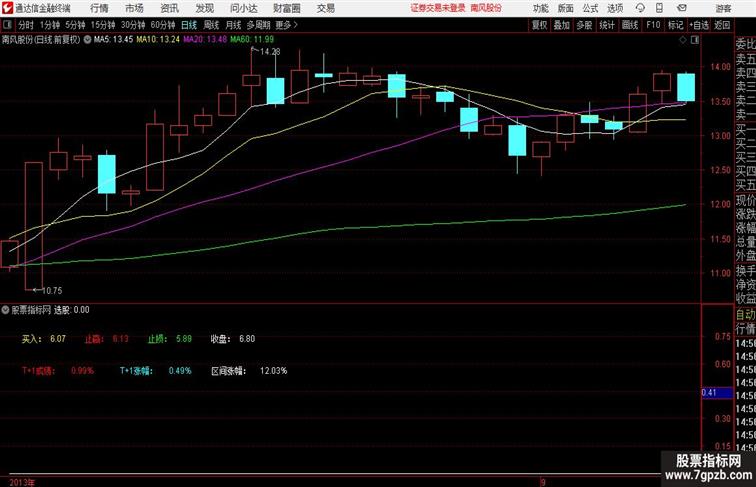The image size is (756, 487).
Task: Open the F10 company info button
Action: [653, 25]
